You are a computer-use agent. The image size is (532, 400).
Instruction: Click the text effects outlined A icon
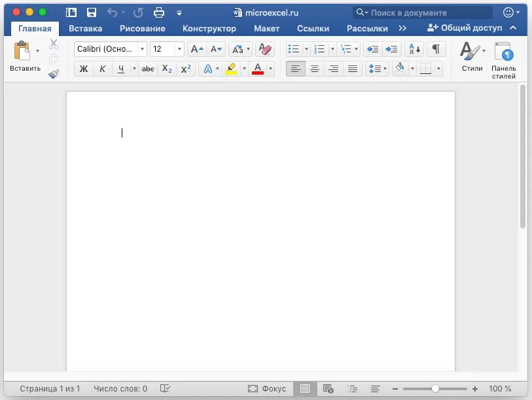[207, 69]
